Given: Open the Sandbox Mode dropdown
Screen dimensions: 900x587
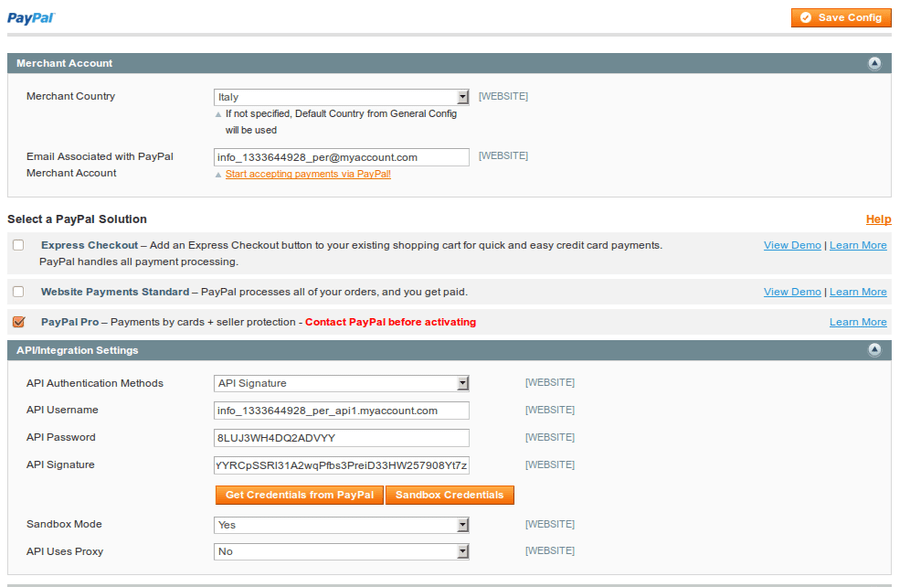Looking at the screenshot, I should tap(342, 525).
